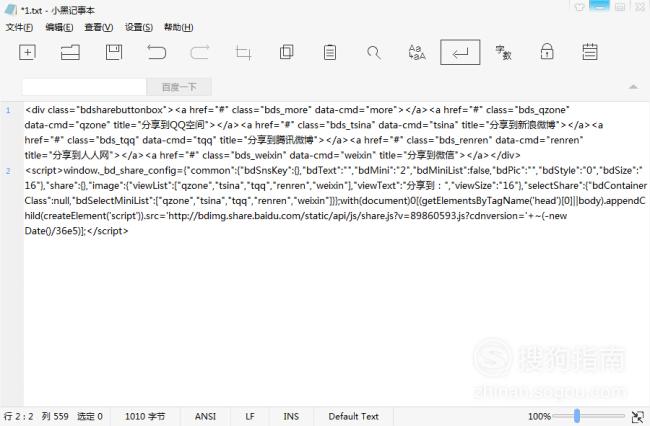This screenshot has height=426, width=650.
Task: Click the lock icon in toolbar
Action: coord(547,52)
